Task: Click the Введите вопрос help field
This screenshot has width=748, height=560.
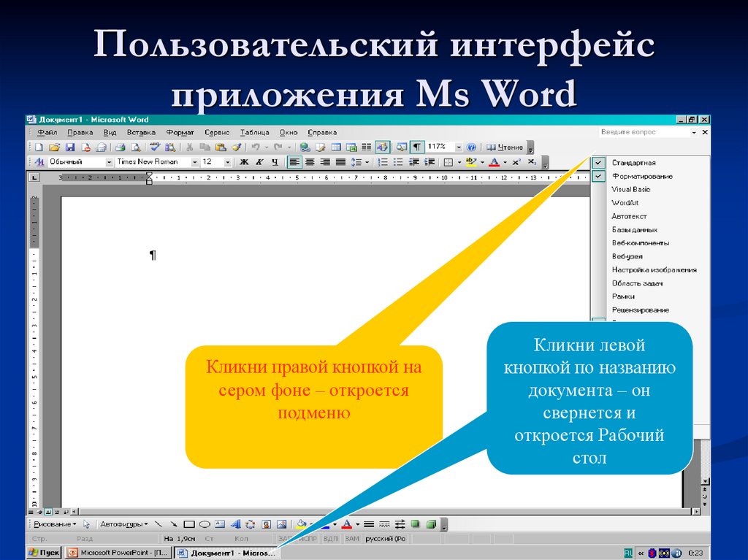Action: [644, 132]
